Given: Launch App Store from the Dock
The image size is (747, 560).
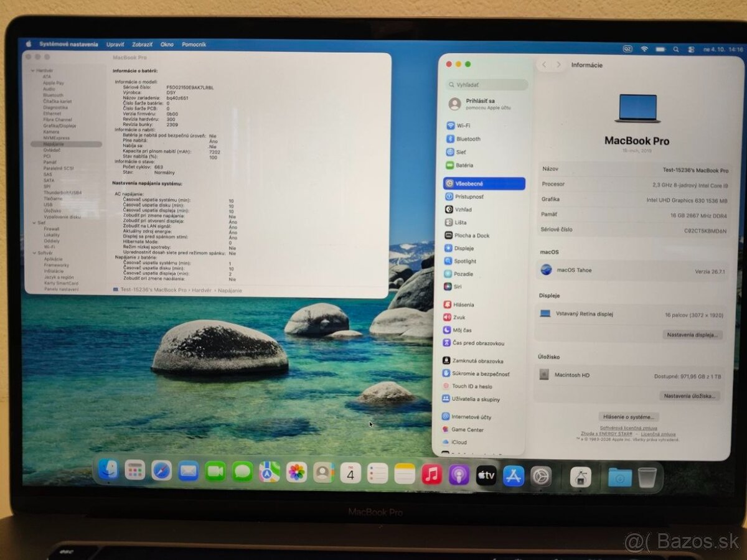Looking at the screenshot, I should [514, 476].
